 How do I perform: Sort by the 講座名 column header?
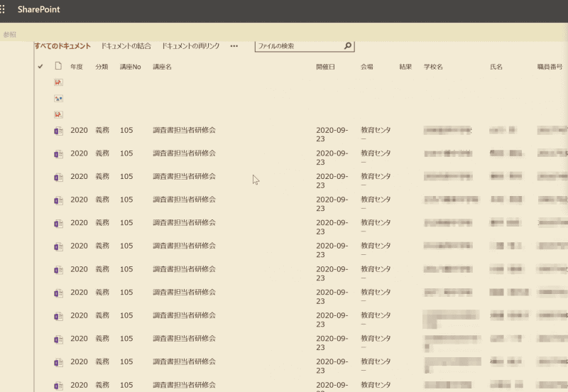coord(163,67)
